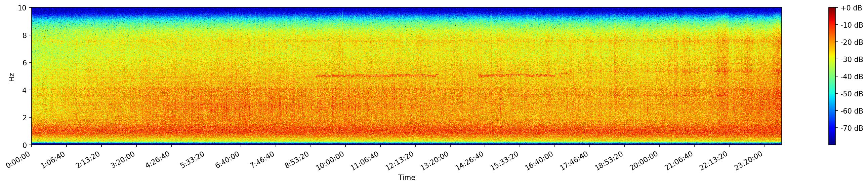Click the -70 dB colorbar label

[852, 129]
